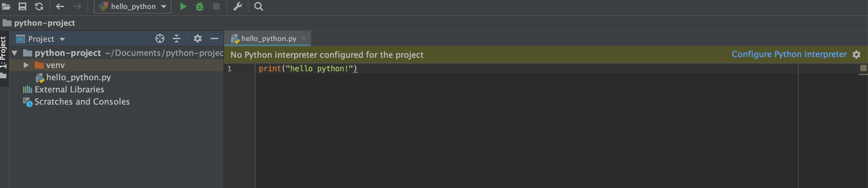Screen dimensions: 868x188
Task: Select the hello_python.py editor tab
Action: 269,39
